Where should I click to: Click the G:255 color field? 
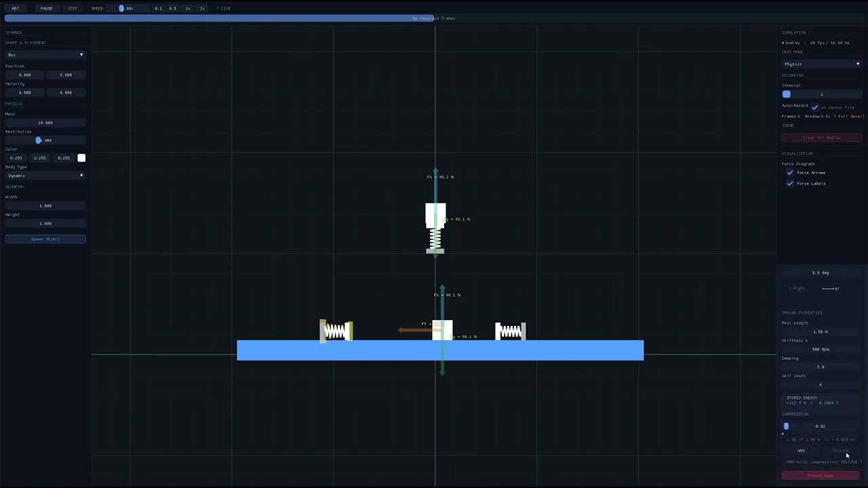coord(40,158)
